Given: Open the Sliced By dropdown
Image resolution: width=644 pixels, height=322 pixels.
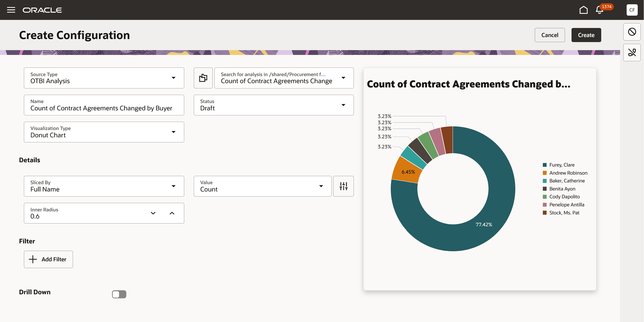Looking at the screenshot, I should pyautogui.click(x=174, y=186).
